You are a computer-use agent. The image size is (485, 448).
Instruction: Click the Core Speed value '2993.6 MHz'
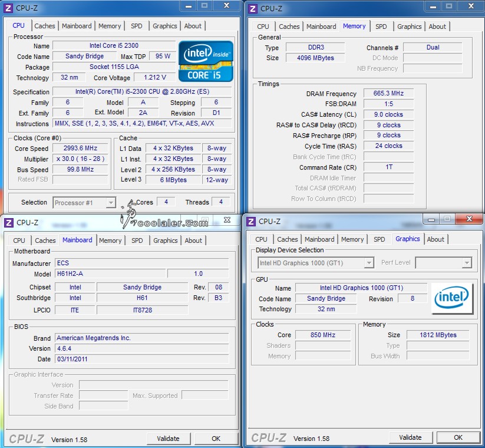tap(80, 148)
